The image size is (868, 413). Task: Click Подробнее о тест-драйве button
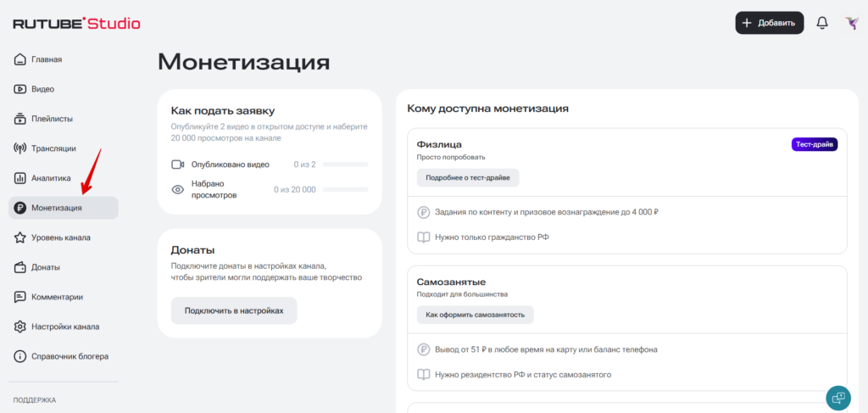click(x=468, y=178)
